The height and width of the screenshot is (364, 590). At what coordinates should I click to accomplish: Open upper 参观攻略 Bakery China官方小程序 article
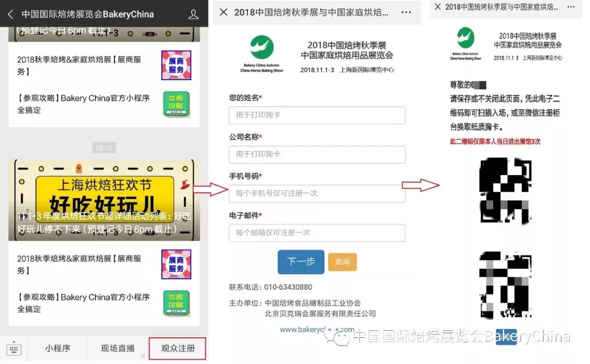104,104
